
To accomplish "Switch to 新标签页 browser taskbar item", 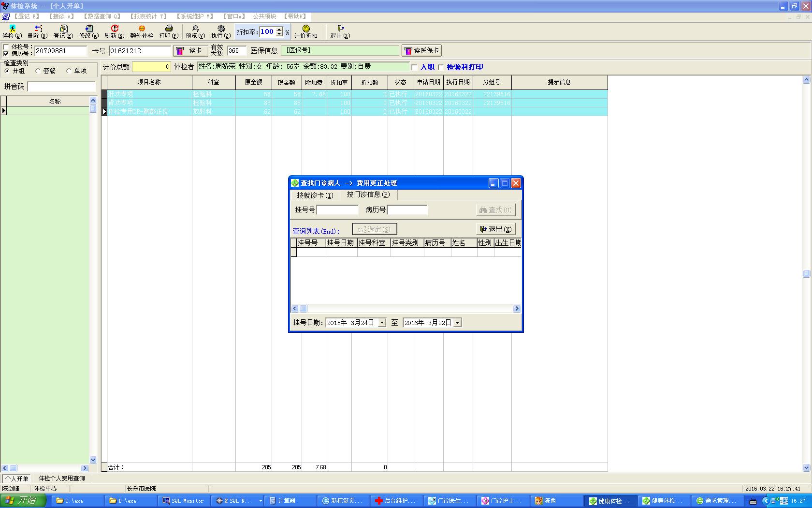I will pos(343,501).
